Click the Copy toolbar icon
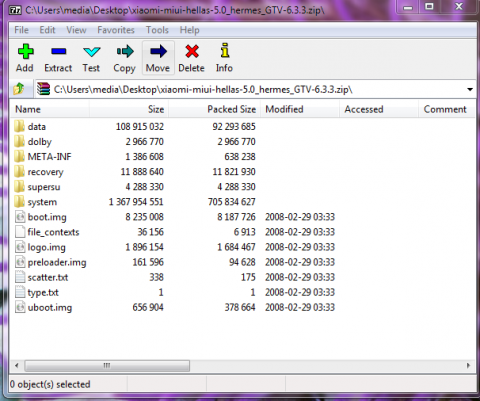480x401 pixels. coord(125,51)
